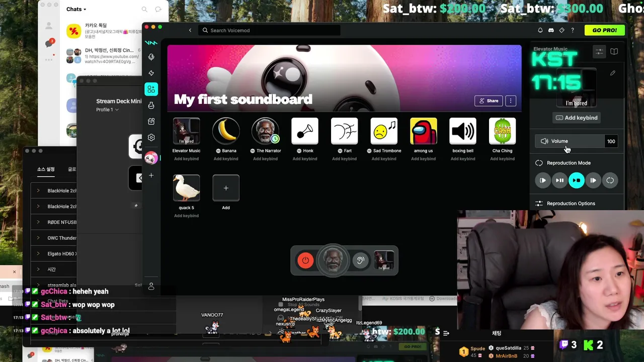644x362 pixels.
Task: Open Voicemod settings gear icon
Action: [151, 137]
